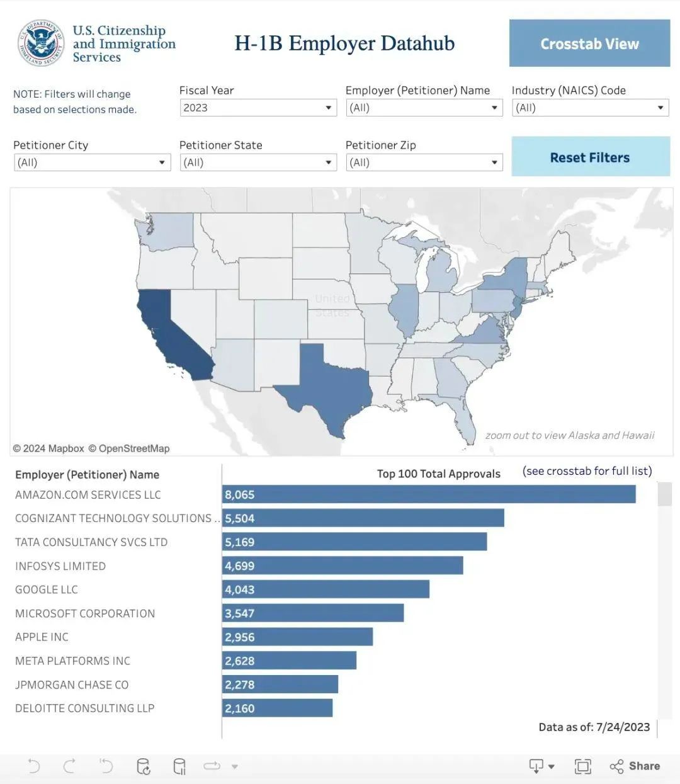Click the Share button
680x784 pixels.
[x=635, y=766]
